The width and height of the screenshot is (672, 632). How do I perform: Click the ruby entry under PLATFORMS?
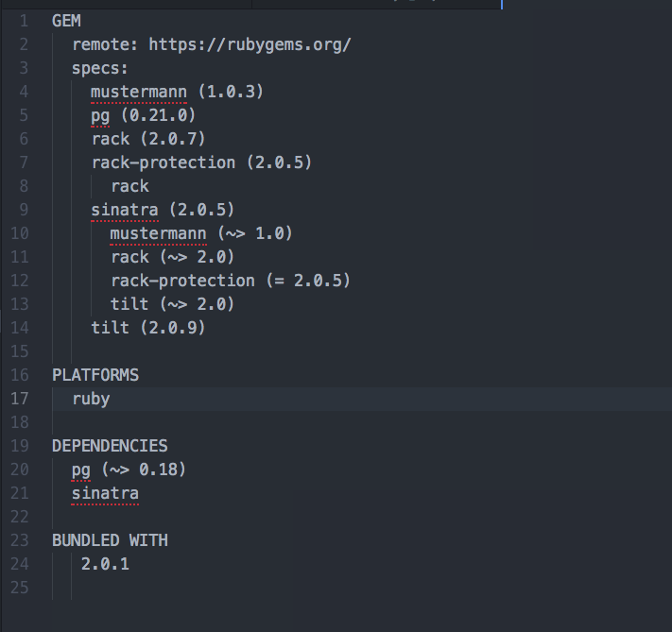click(91, 400)
